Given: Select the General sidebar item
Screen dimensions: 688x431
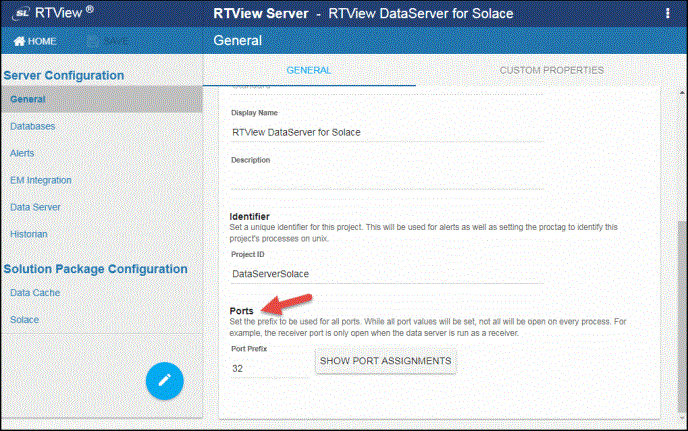Looking at the screenshot, I should (x=28, y=100).
